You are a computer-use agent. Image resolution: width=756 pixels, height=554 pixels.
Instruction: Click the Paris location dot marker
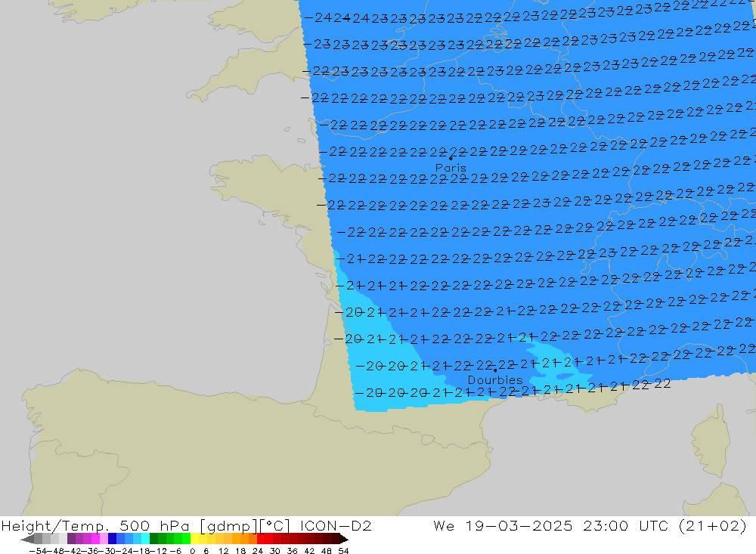coord(451,158)
